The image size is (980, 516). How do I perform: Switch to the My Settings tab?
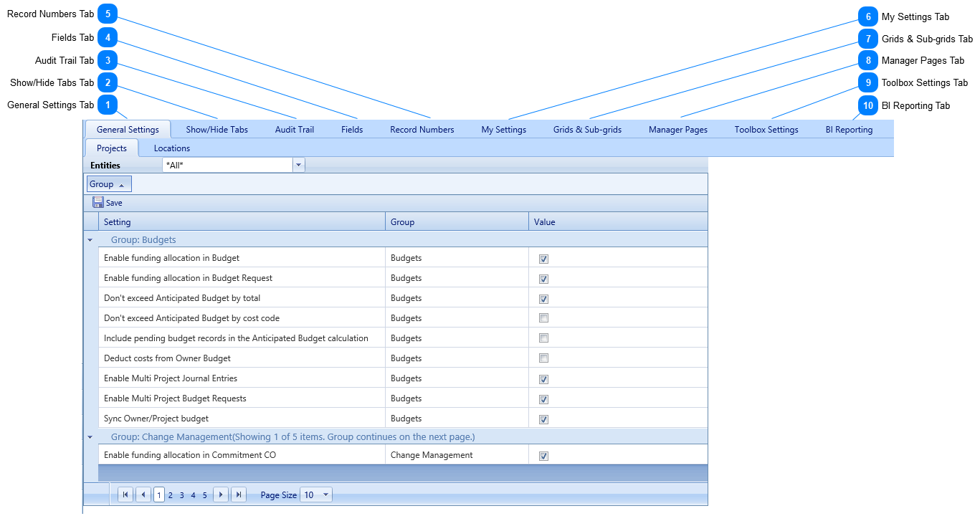pos(504,130)
